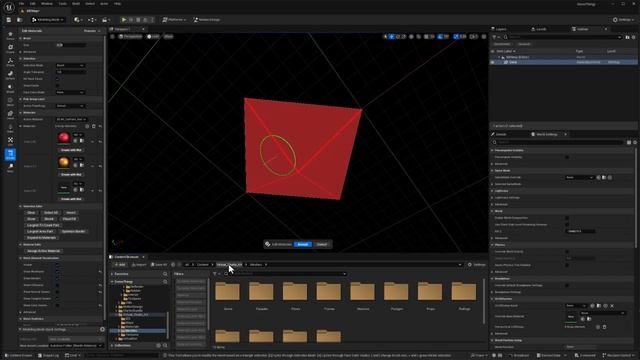This screenshot has width=640, height=360.
Task: Open the Deform category in Modeling sidebar
Action: [x=10, y=75]
